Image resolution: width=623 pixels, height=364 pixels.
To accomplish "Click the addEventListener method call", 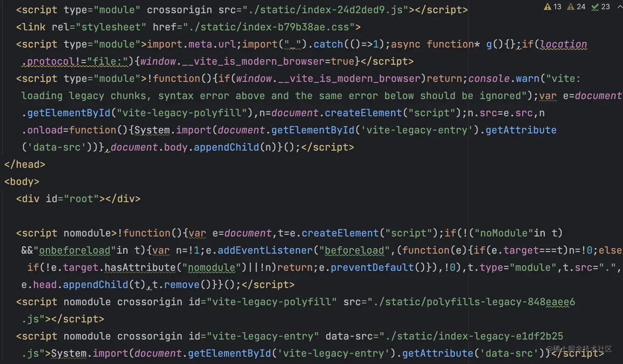I will point(265,250).
